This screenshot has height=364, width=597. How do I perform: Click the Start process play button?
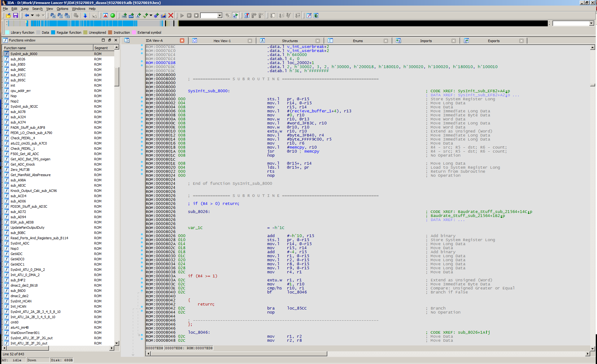182,15
